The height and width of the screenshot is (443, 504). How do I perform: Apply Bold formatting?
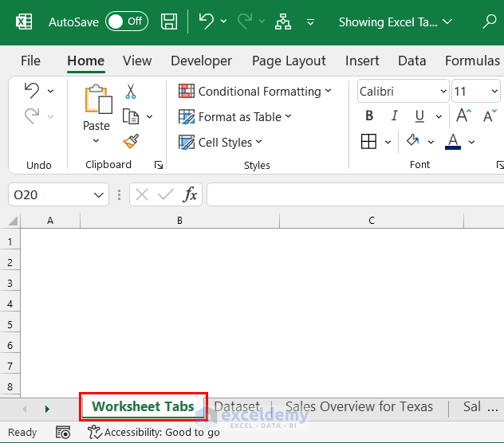[369, 116]
